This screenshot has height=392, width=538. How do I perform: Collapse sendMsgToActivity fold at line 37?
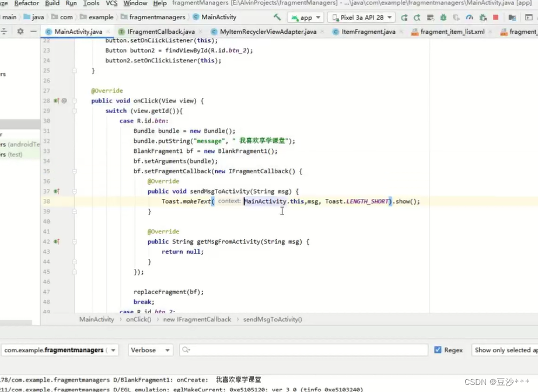coord(75,191)
